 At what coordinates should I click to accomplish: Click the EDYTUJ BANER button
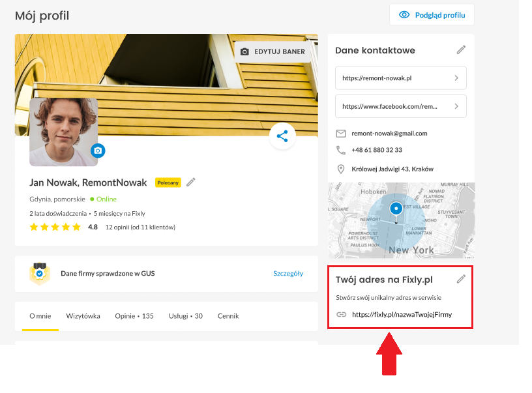point(273,52)
